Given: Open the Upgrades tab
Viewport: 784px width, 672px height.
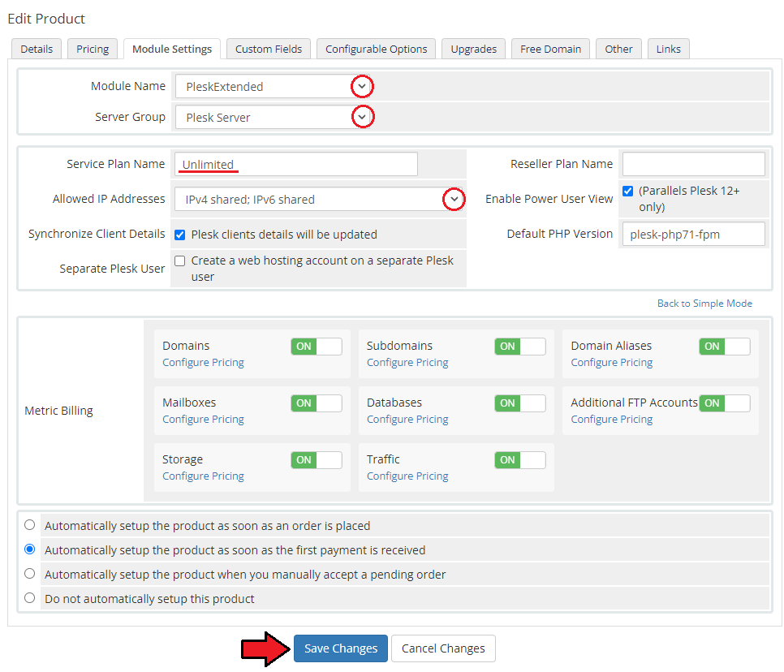Looking at the screenshot, I should tap(473, 49).
